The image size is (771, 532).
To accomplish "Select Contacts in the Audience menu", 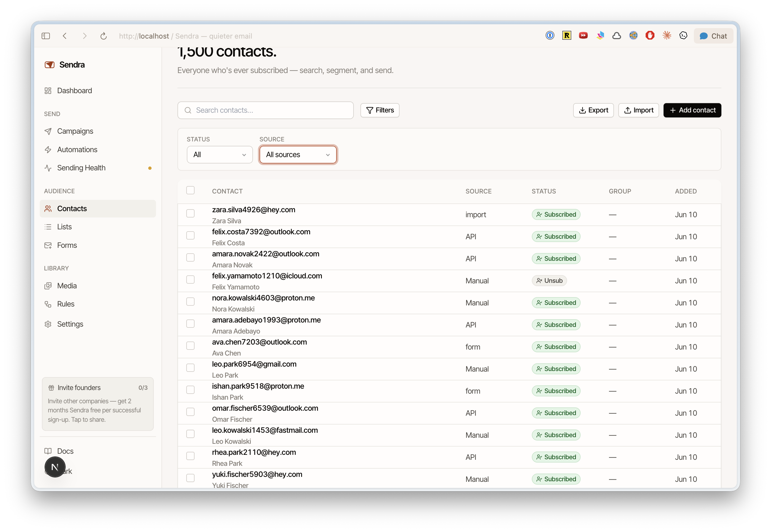I will click(98, 209).
